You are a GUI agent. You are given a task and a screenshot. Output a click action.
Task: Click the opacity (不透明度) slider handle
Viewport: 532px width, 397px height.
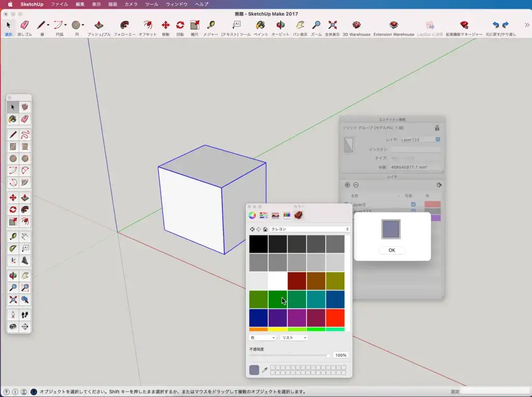pos(328,355)
